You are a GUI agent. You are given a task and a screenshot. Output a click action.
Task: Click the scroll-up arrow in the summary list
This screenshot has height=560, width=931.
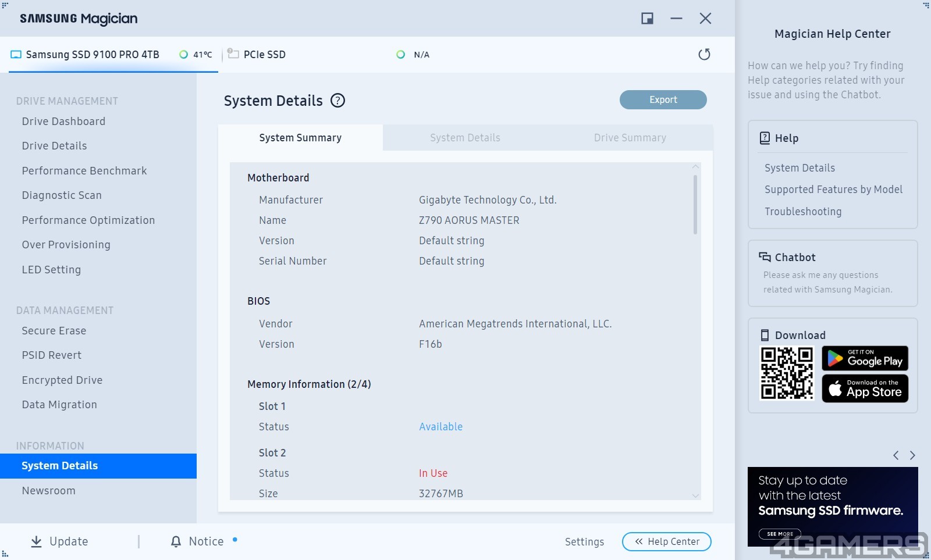click(695, 166)
